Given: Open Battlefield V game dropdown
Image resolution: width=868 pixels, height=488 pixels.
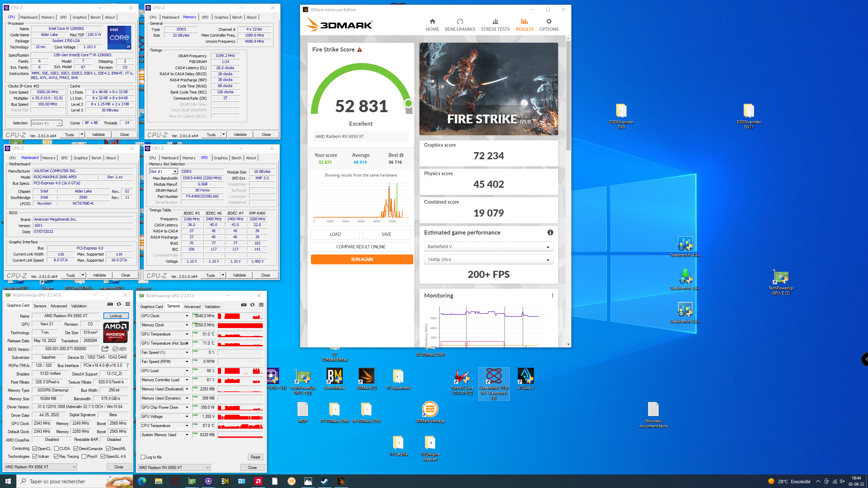Looking at the screenshot, I should [488, 246].
